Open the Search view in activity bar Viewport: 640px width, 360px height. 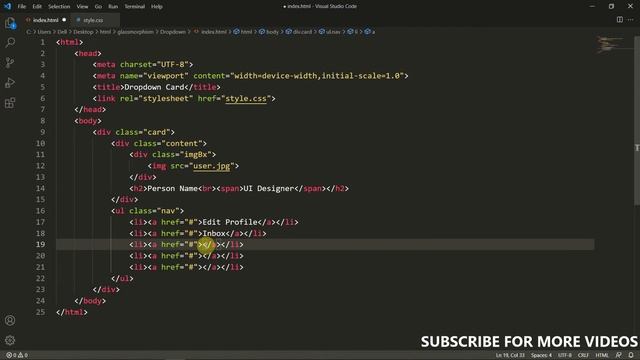point(10,42)
